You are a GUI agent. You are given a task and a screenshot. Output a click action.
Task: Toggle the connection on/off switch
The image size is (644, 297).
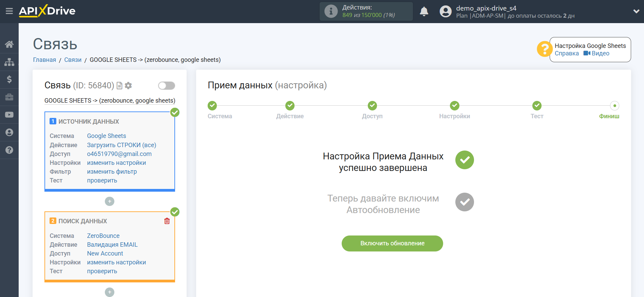(167, 86)
